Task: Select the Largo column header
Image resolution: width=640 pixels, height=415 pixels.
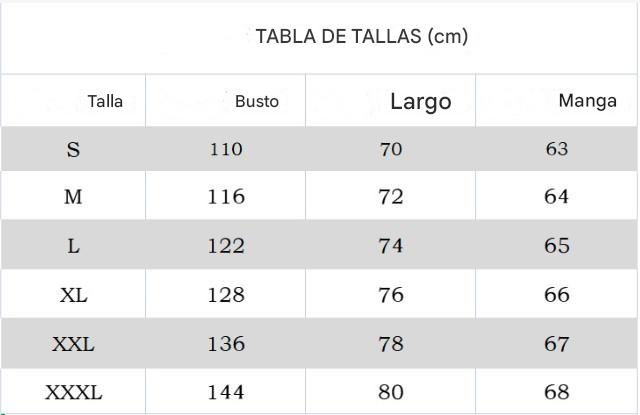Action: (420, 101)
